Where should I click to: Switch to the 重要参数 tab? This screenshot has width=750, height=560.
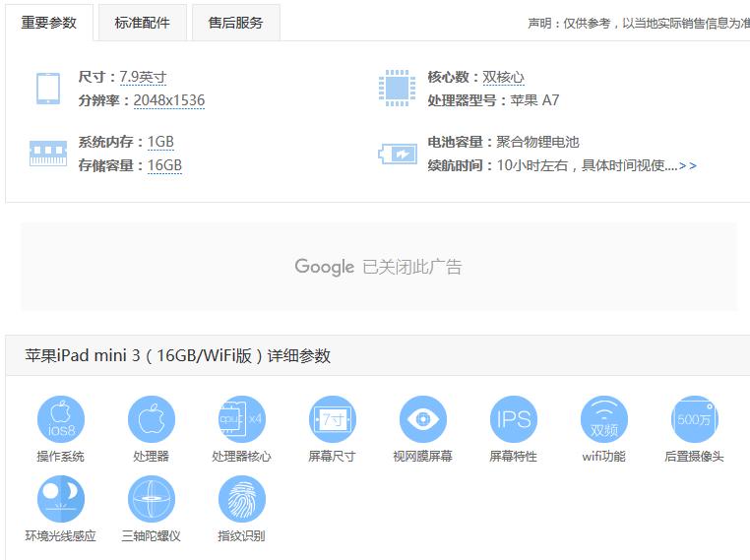49,23
